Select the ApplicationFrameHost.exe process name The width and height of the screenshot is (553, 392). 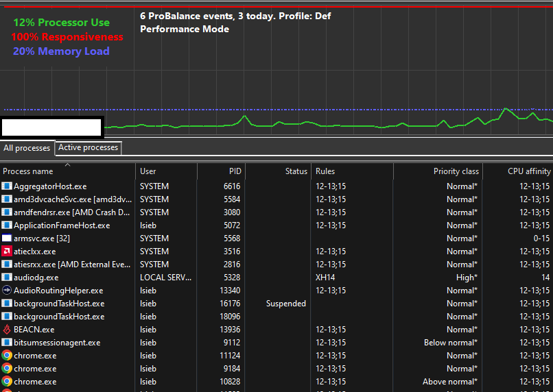tap(62, 225)
